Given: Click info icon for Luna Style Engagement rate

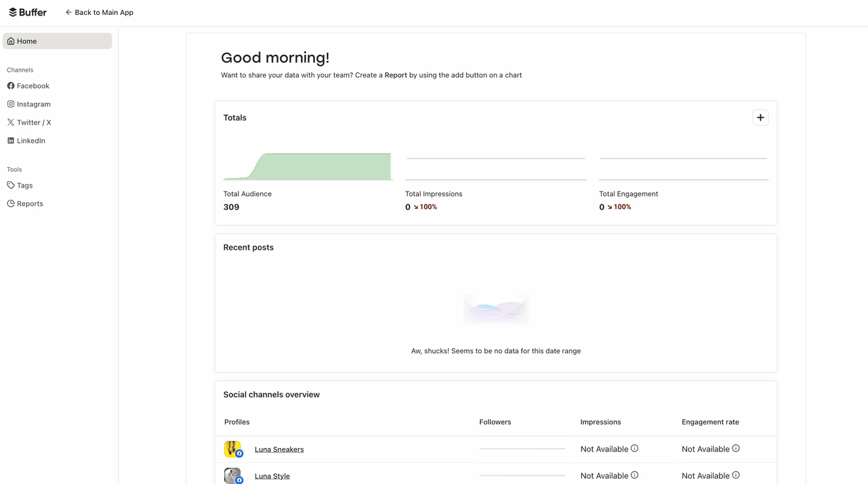Looking at the screenshot, I should pos(736,475).
